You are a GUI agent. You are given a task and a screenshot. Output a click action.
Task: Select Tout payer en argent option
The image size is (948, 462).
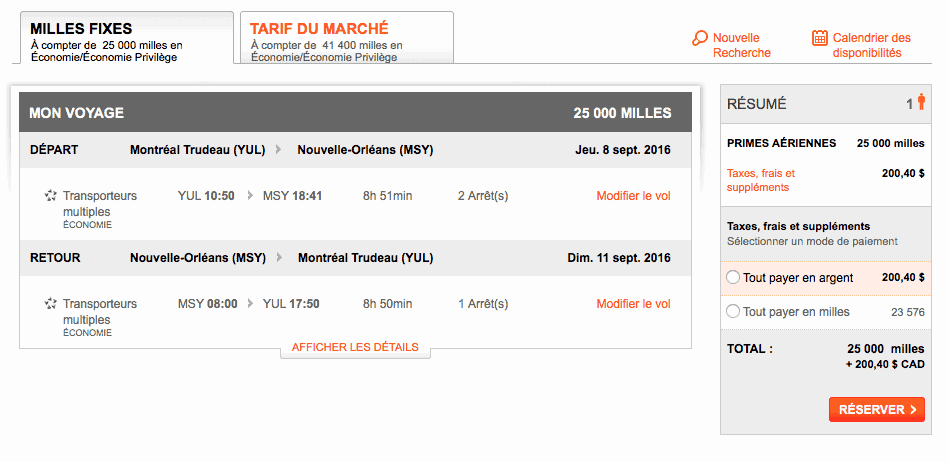pos(734,278)
